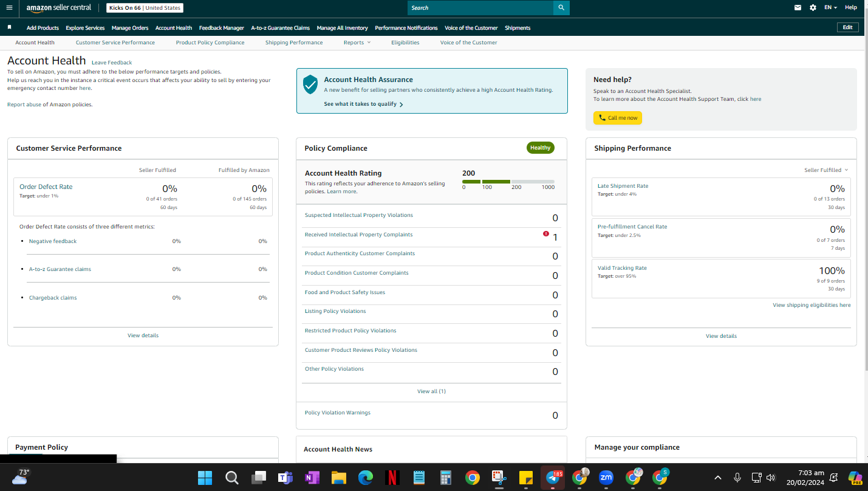Open File Explorer from the taskbar
The width and height of the screenshot is (868, 491).
coord(338,478)
